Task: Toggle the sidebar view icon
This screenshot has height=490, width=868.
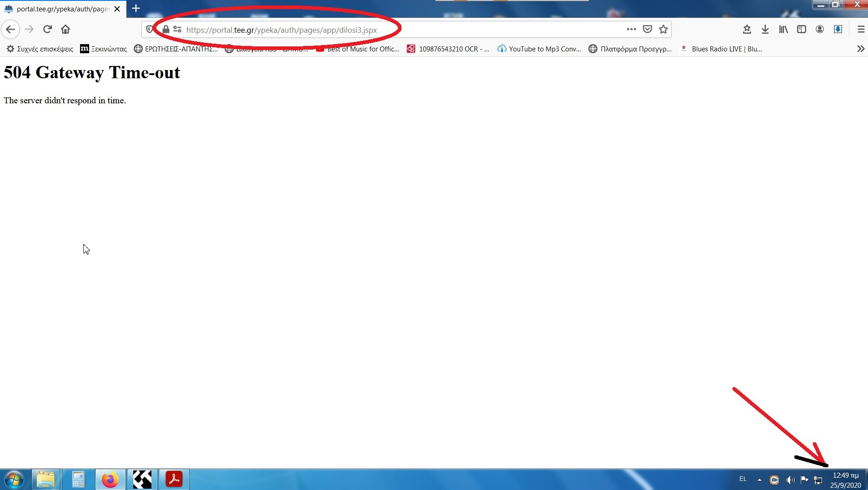Action: coord(802,30)
